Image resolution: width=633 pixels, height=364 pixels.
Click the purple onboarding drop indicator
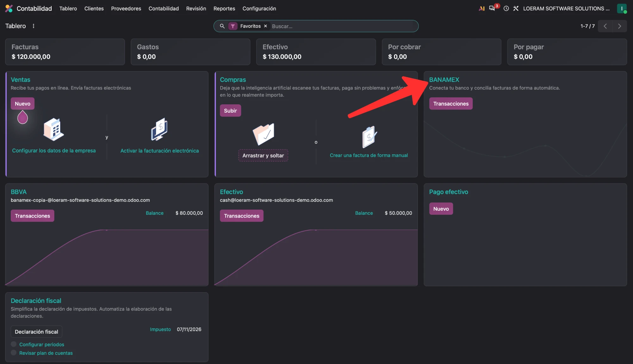click(x=22, y=117)
